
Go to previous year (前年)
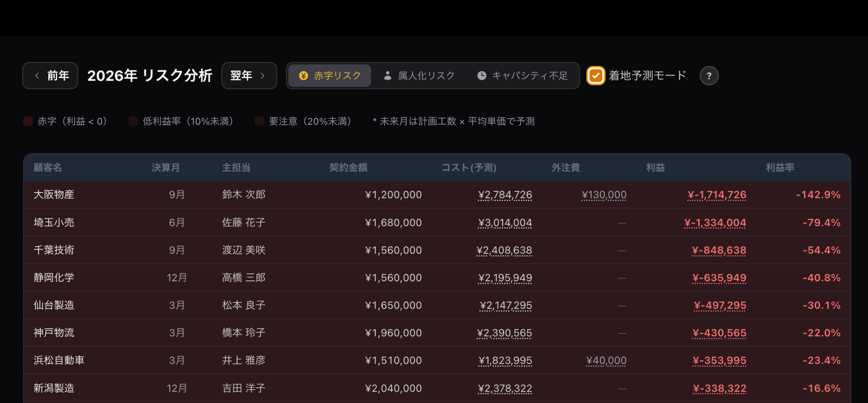click(x=50, y=76)
